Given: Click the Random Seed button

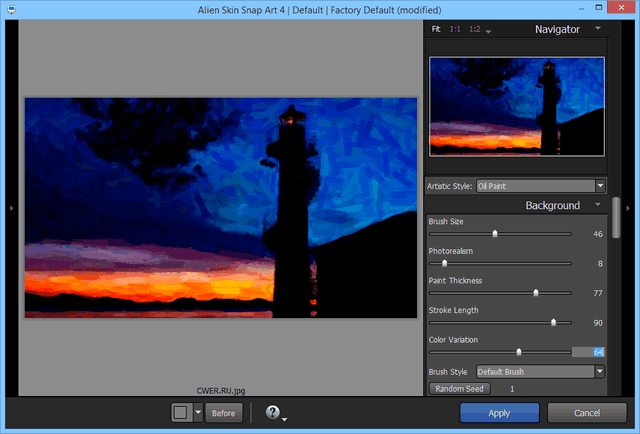Looking at the screenshot, I should coord(460,388).
